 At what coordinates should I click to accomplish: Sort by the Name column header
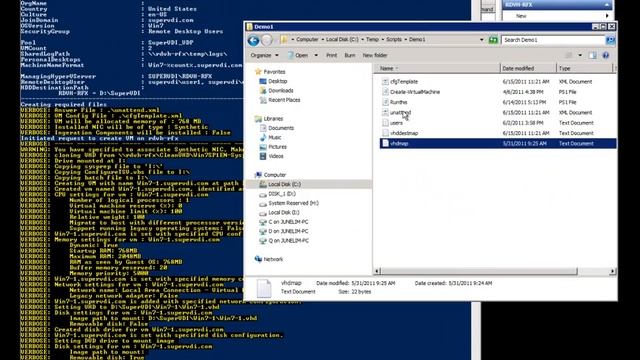(x=437, y=69)
